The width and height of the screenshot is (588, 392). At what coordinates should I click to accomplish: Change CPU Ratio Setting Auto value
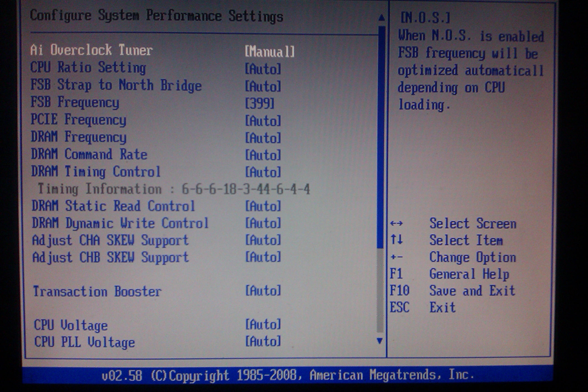tap(263, 69)
